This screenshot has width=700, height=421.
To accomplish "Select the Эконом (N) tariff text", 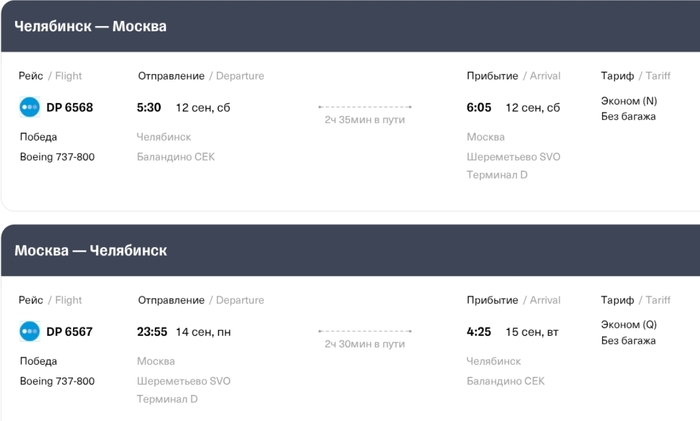I will pos(629,101).
